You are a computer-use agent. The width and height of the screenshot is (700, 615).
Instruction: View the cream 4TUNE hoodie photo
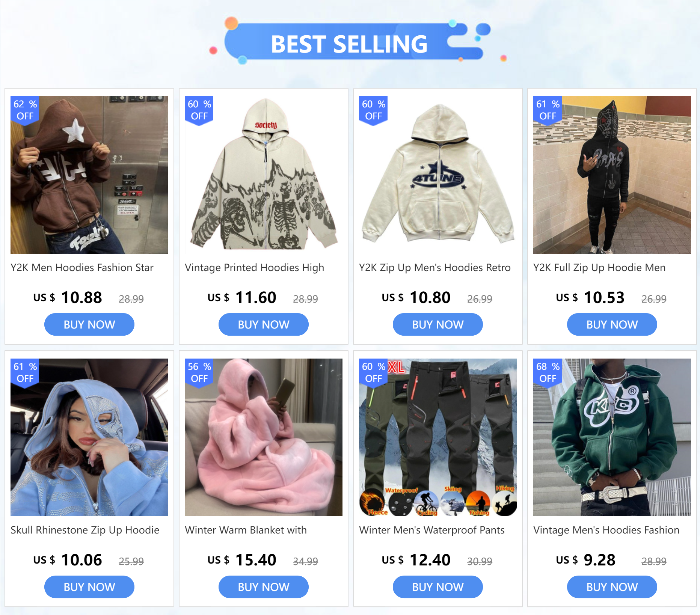(x=438, y=175)
